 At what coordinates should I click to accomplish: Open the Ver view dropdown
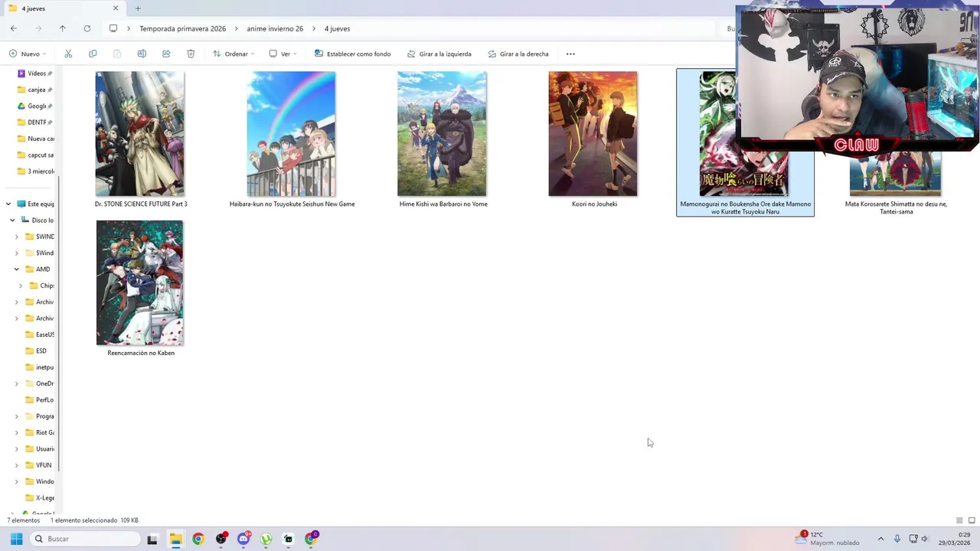pyautogui.click(x=283, y=54)
